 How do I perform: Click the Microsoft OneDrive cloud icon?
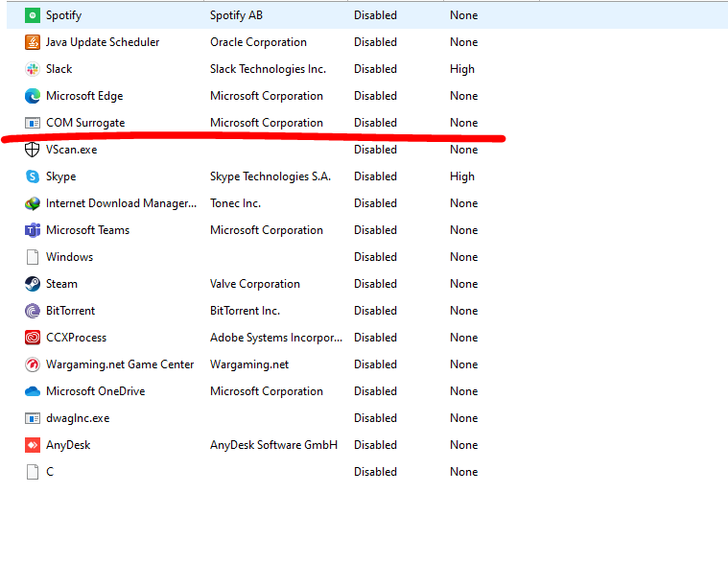tap(32, 391)
